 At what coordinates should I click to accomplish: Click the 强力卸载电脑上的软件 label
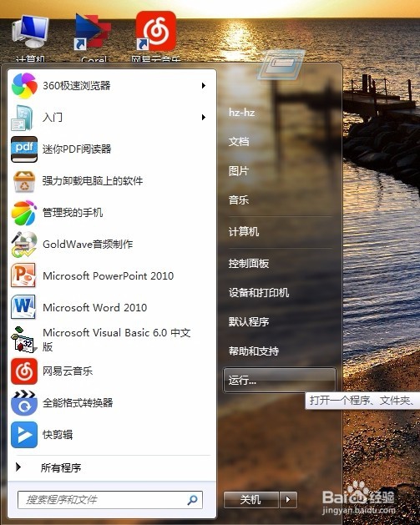(x=93, y=181)
